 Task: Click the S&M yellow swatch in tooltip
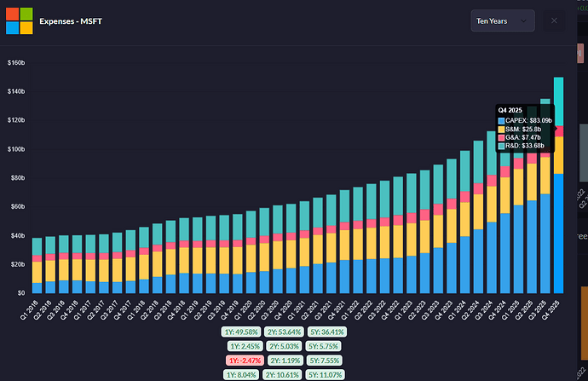point(501,130)
